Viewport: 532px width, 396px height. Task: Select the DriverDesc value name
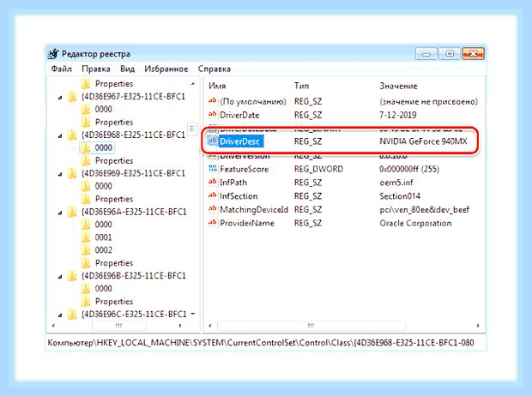tap(240, 141)
